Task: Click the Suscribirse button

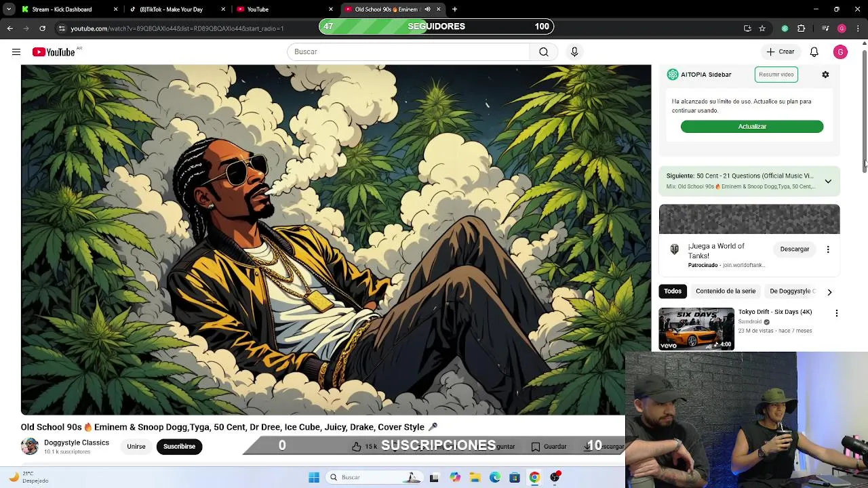Action: (x=179, y=446)
